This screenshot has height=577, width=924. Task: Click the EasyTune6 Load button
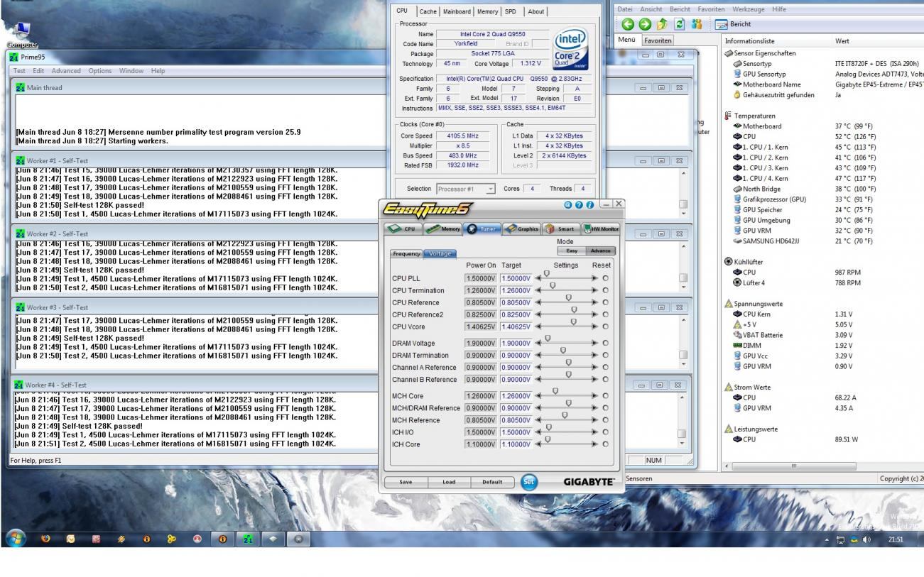(x=449, y=482)
